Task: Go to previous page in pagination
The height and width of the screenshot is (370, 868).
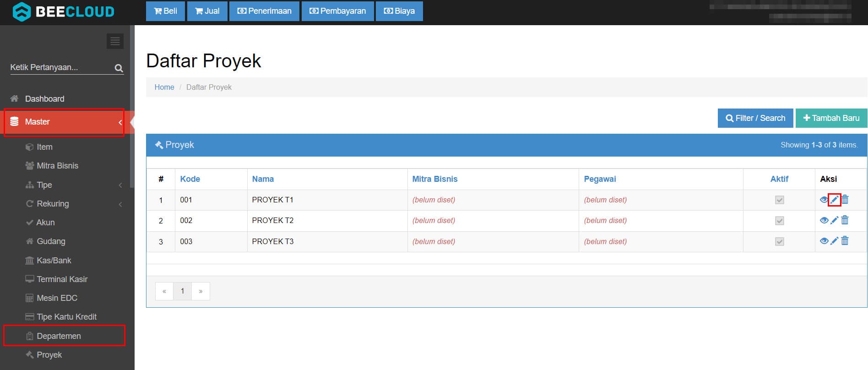Action: [x=164, y=291]
